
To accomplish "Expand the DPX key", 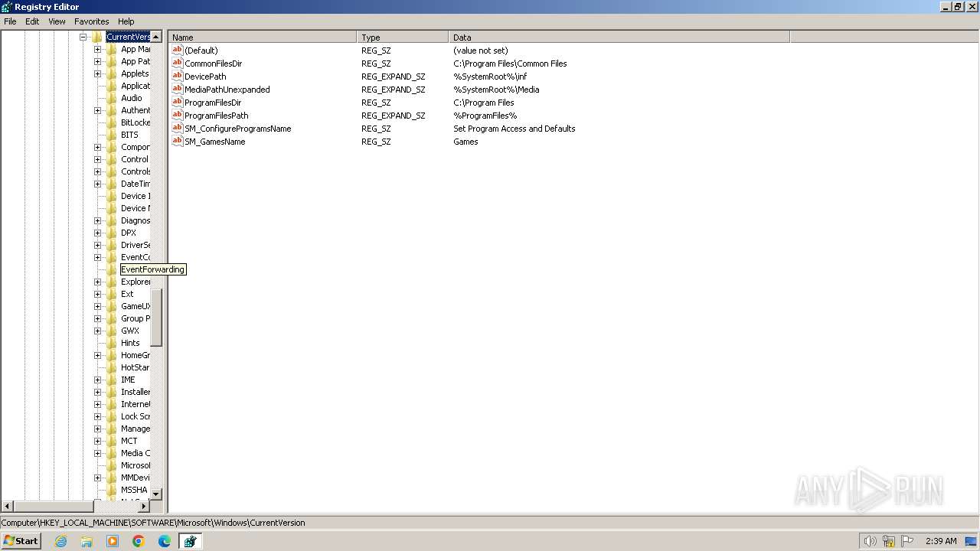I will coord(97,233).
